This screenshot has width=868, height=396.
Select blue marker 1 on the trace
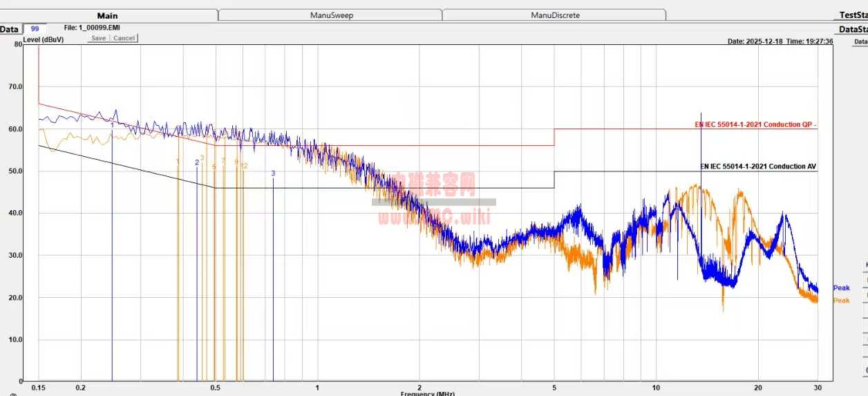point(112,124)
